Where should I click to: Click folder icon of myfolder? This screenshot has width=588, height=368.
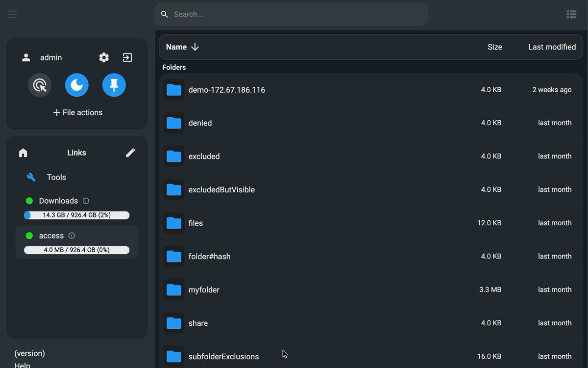pos(174,290)
